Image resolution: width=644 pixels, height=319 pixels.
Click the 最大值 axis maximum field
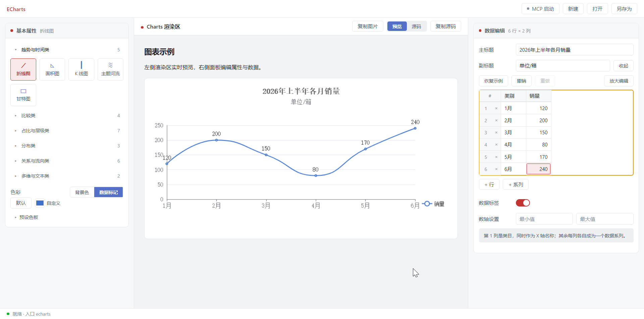pos(605,219)
